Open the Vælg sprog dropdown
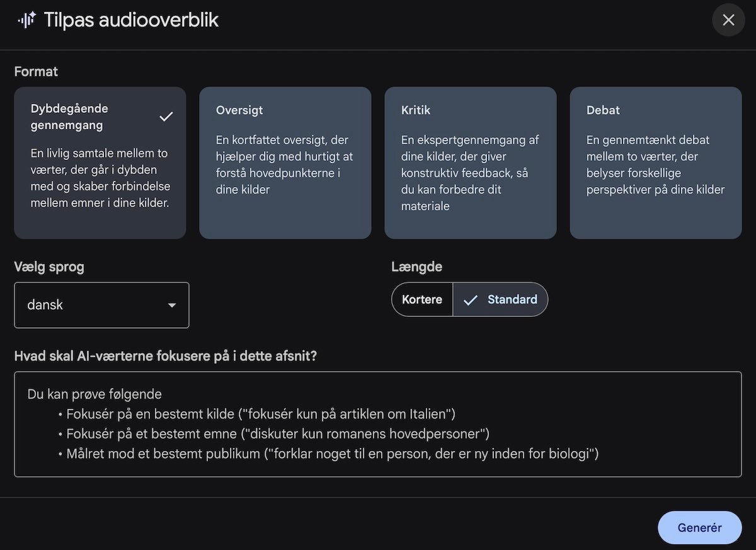This screenshot has height=550, width=756. (x=101, y=305)
